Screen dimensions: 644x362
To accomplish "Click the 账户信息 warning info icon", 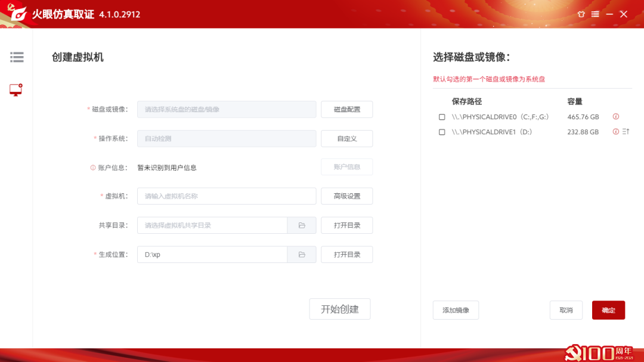I will [93, 168].
